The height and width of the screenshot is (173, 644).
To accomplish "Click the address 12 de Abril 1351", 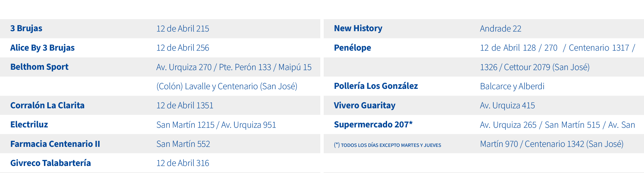I will click(185, 106).
